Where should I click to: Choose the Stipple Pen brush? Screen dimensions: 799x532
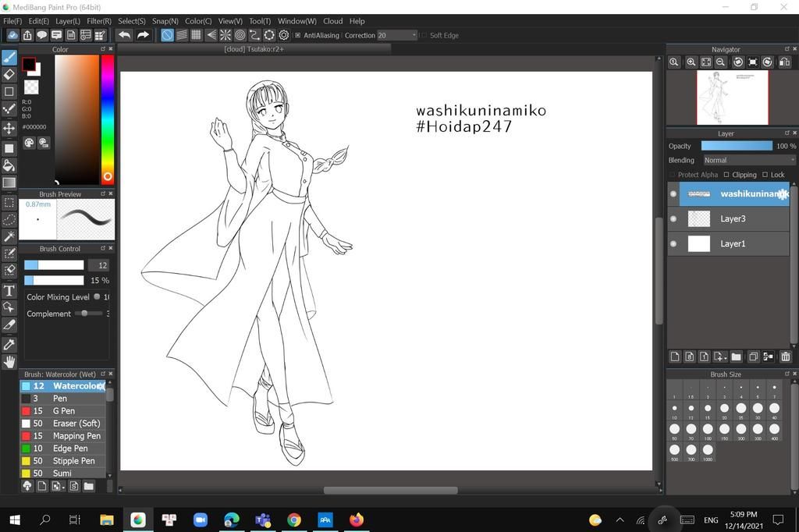click(x=62, y=461)
